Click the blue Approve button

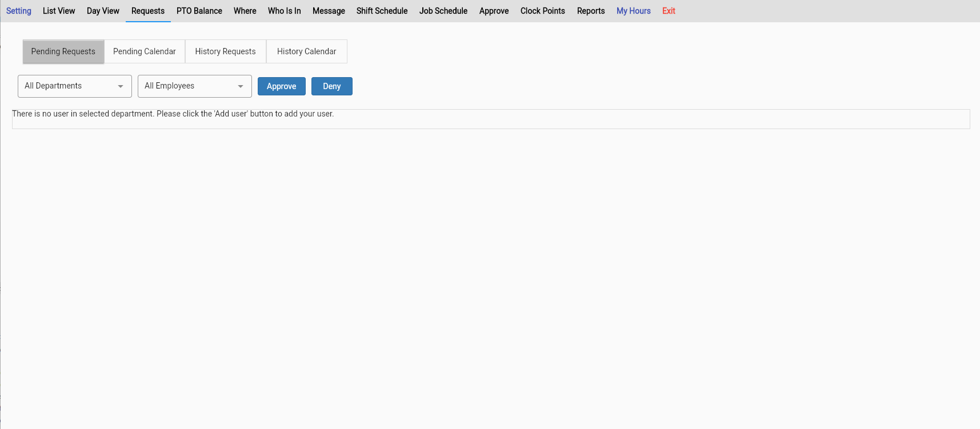pos(282,86)
